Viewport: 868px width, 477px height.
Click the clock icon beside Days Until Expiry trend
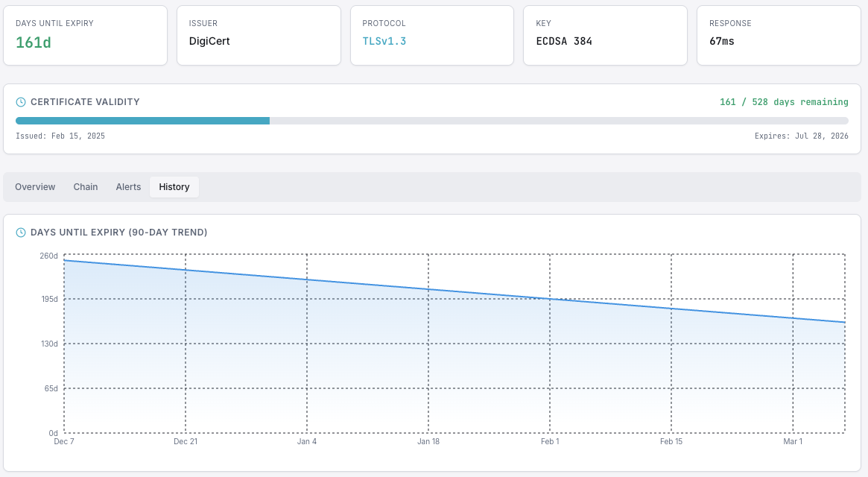(21, 233)
